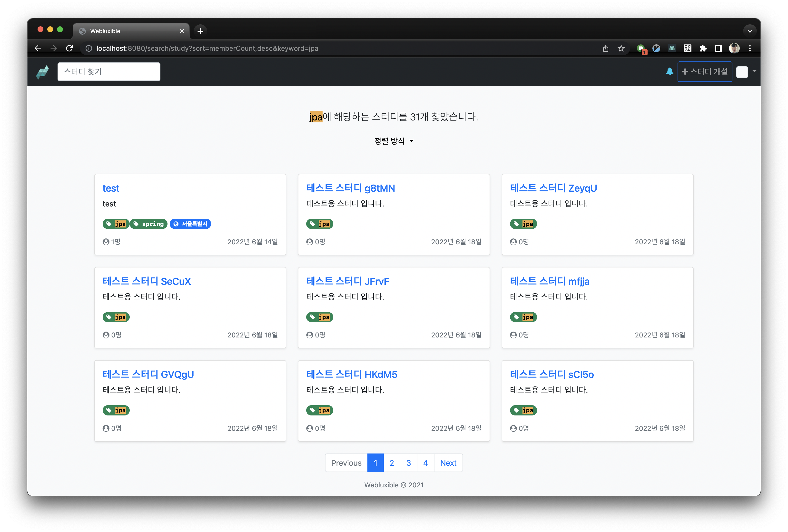Screen dimensions: 788x532
Task: Click the QR code extension icon
Action: [x=687, y=48]
